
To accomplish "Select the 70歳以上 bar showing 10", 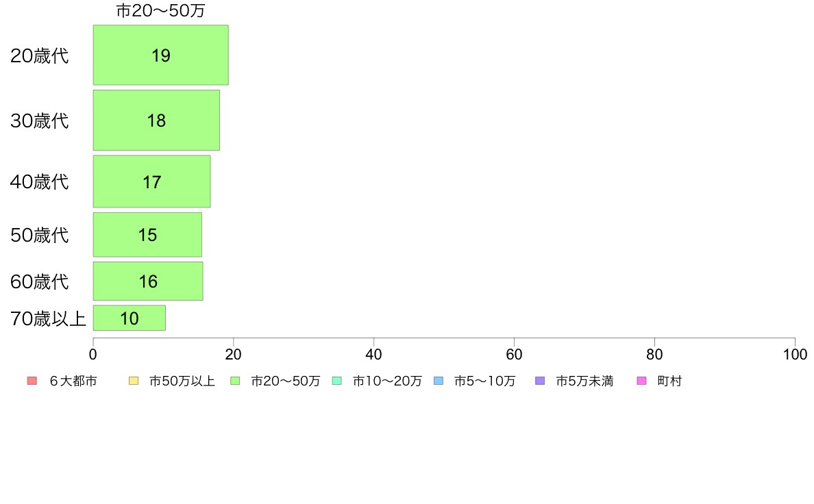I will pyautogui.click(x=129, y=318).
